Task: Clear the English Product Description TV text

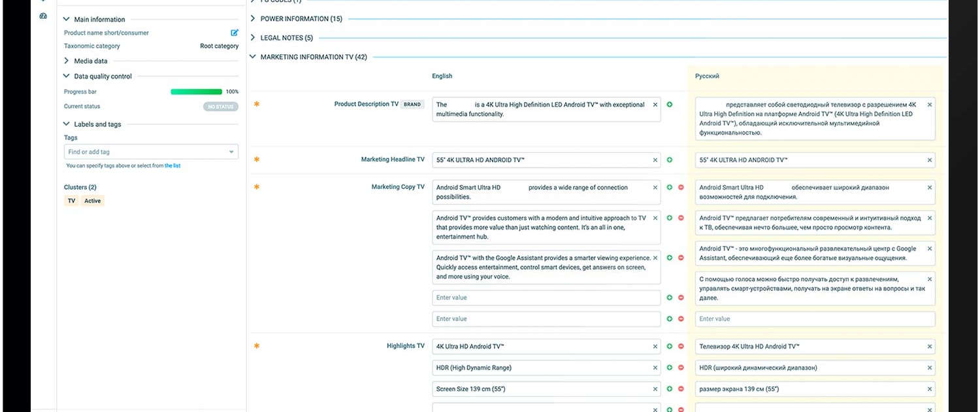Action: (x=655, y=105)
